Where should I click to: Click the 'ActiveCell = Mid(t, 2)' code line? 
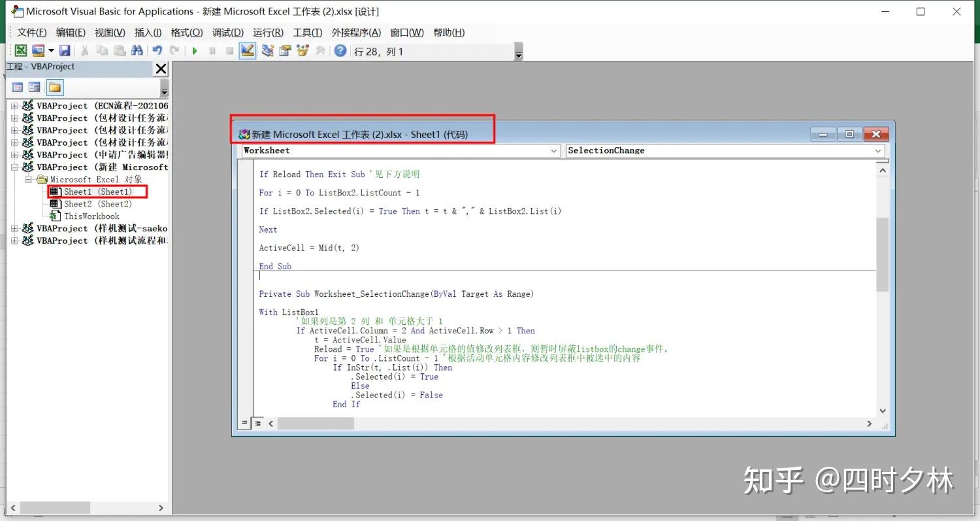309,248
